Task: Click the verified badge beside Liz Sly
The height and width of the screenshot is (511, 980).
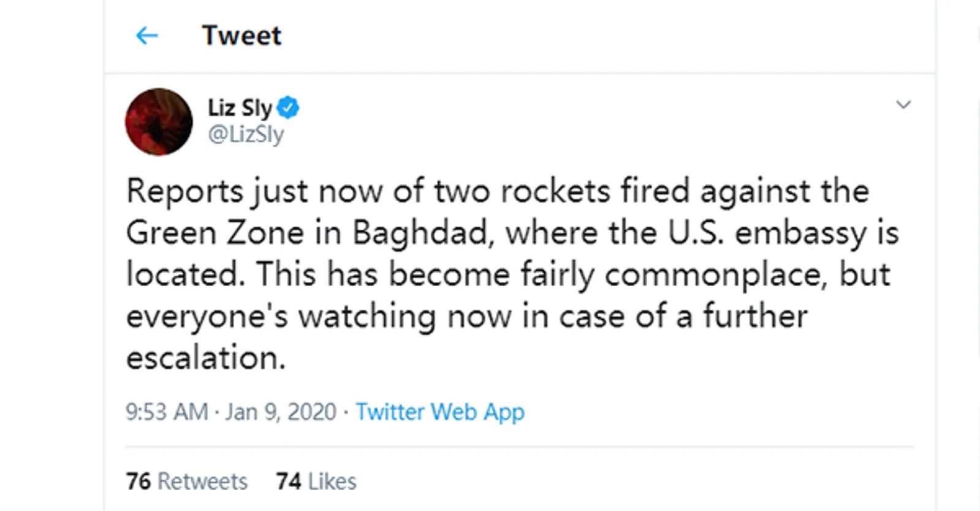Action: pyautogui.click(x=288, y=108)
